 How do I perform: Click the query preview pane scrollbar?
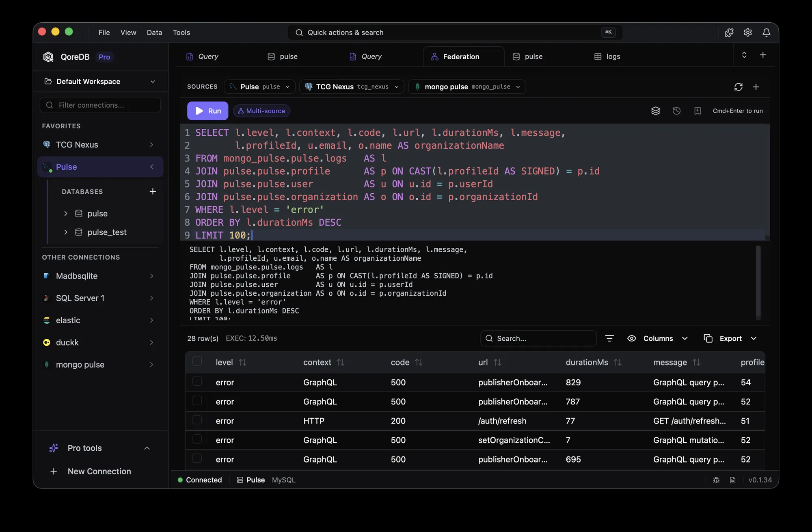758,283
